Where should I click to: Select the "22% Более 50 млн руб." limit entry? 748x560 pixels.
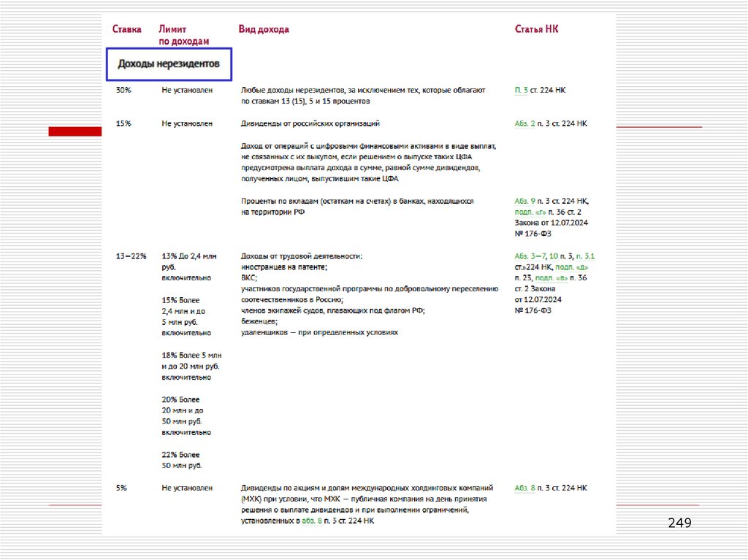[182, 460]
